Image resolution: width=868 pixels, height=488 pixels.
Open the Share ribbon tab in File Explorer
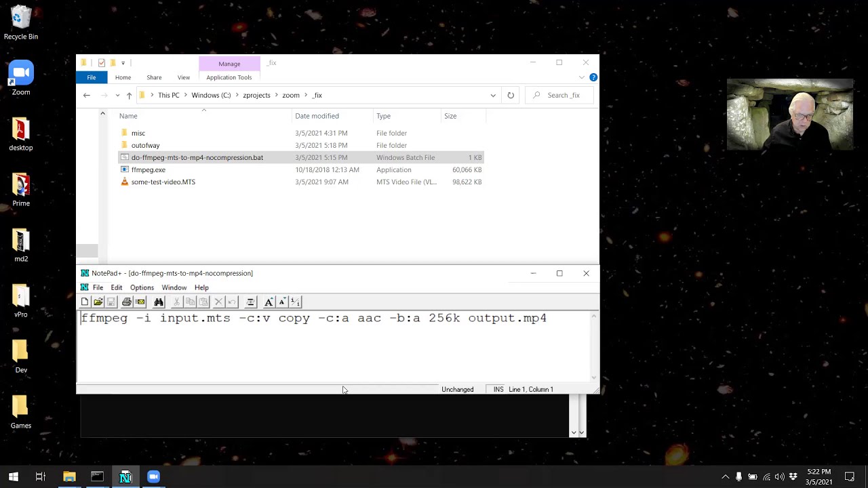(154, 77)
